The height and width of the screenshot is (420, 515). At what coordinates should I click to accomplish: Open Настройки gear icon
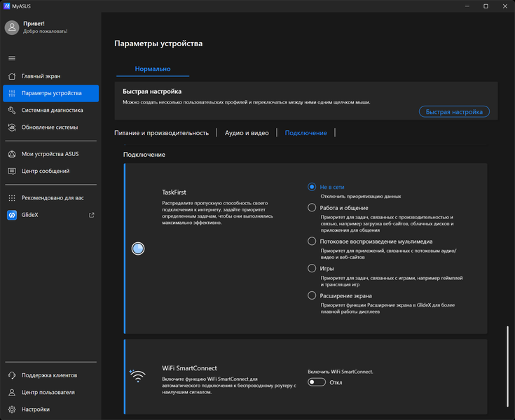(x=12, y=409)
